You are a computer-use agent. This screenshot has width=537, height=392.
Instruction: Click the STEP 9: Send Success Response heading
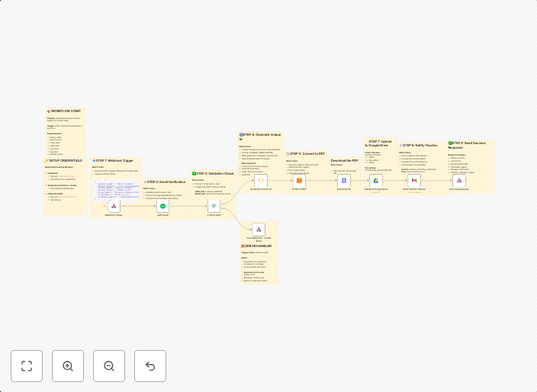pyautogui.click(x=467, y=146)
